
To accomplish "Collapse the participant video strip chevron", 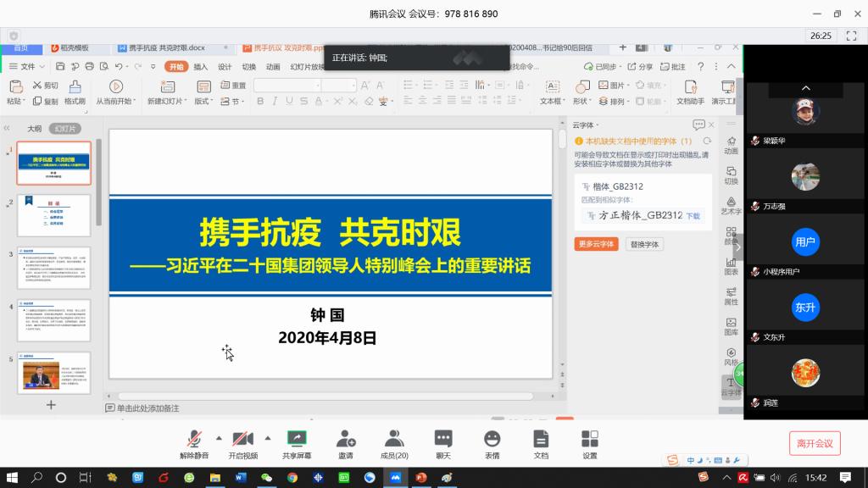I will click(805, 88).
